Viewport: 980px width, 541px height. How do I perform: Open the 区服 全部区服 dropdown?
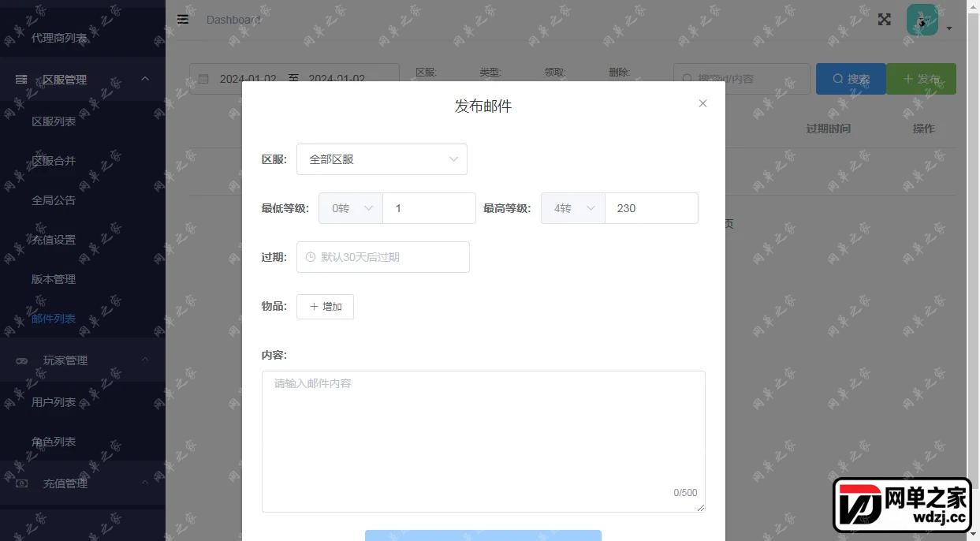pyautogui.click(x=382, y=159)
